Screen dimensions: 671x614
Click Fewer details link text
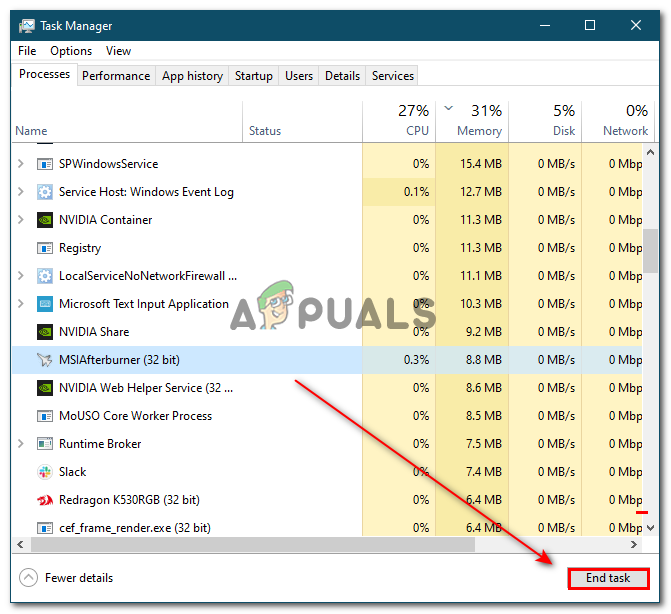click(x=79, y=578)
